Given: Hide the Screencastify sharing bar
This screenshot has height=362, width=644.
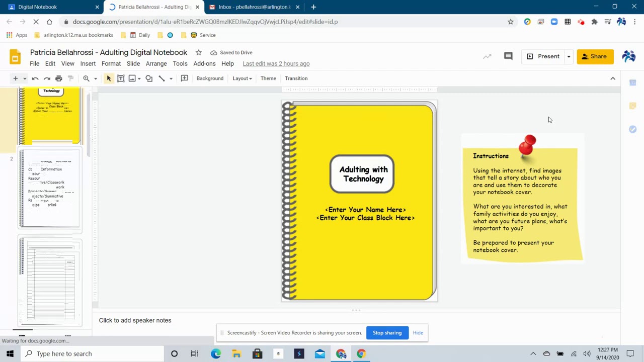Looking at the screenshot, I should [x=418, y=333].
